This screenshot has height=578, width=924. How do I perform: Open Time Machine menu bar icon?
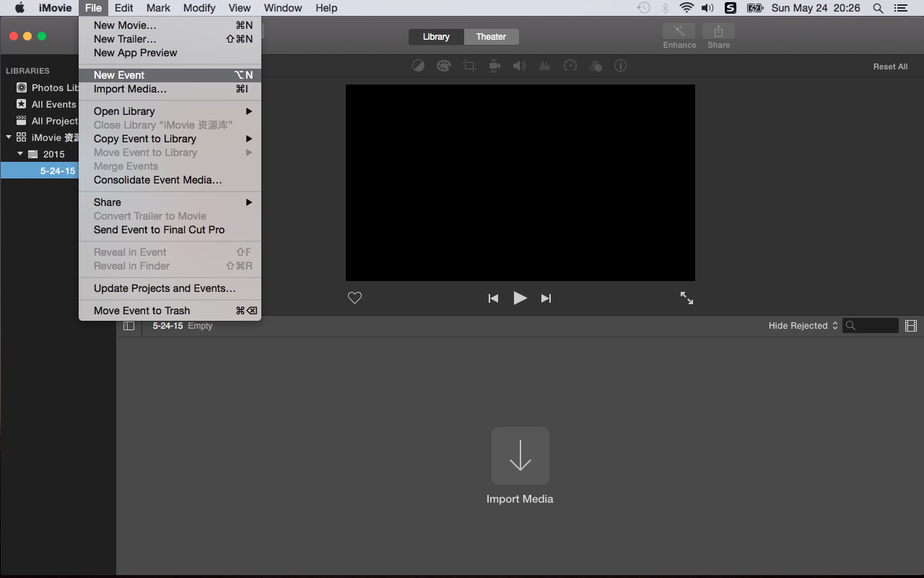point(644,8)
